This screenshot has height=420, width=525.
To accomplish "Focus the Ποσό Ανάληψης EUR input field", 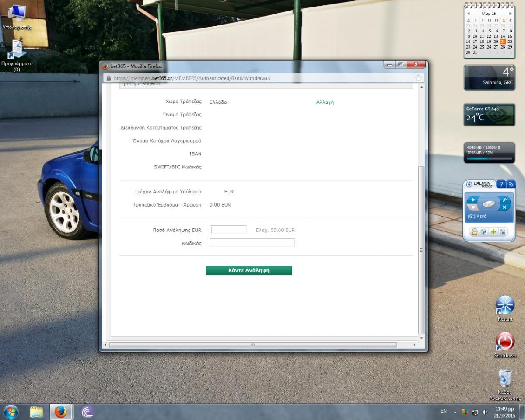I will pos(228,230).
